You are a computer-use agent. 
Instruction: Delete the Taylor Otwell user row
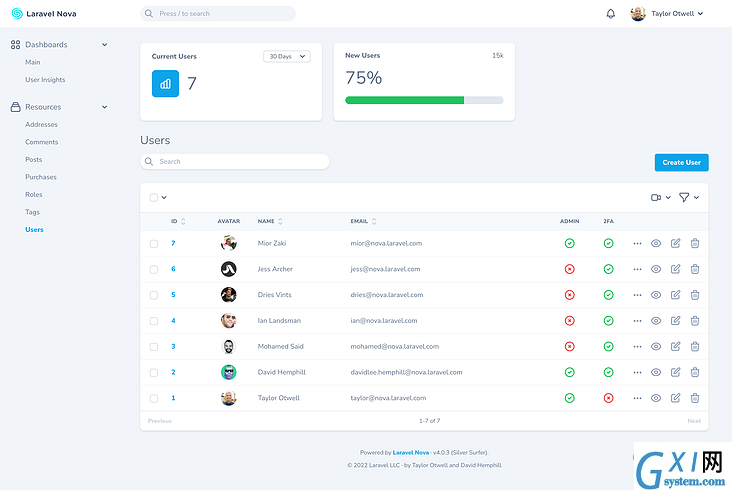pyautogui.click(x=695, y=398)
